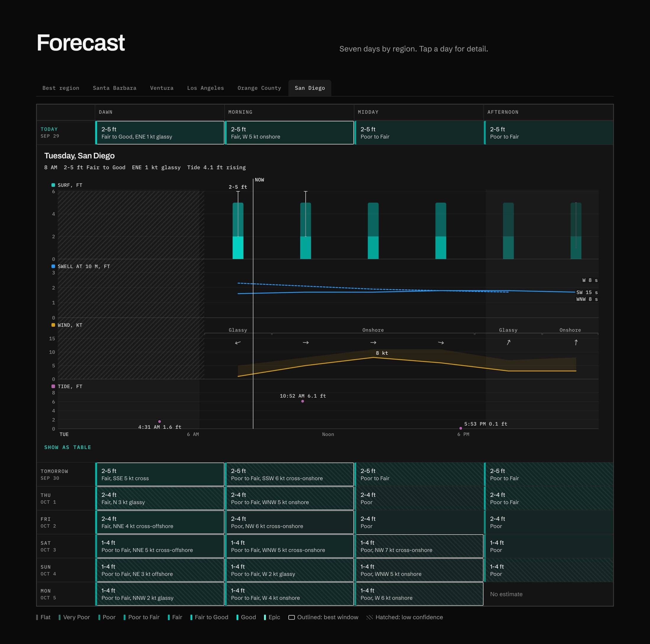
Task: Select Monday's W 6 kt onshore cell
Action: click(x=419, y=594)
